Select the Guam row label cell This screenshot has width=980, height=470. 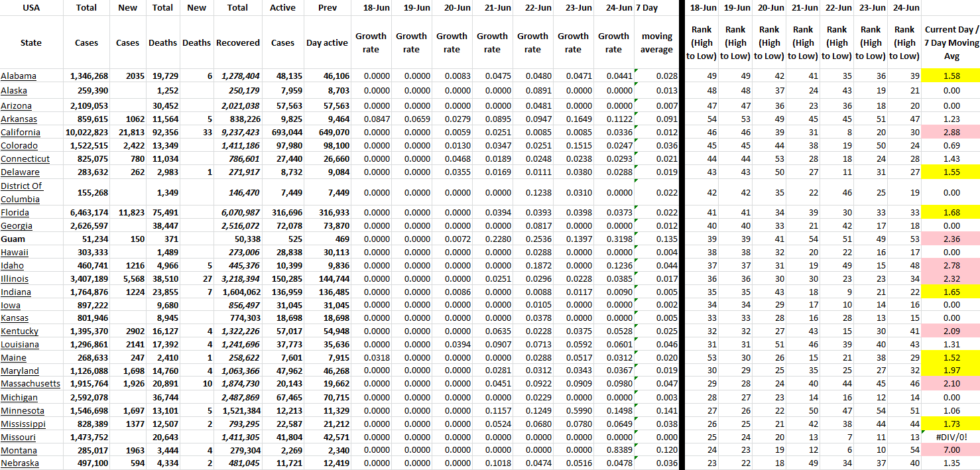(13, 239)
